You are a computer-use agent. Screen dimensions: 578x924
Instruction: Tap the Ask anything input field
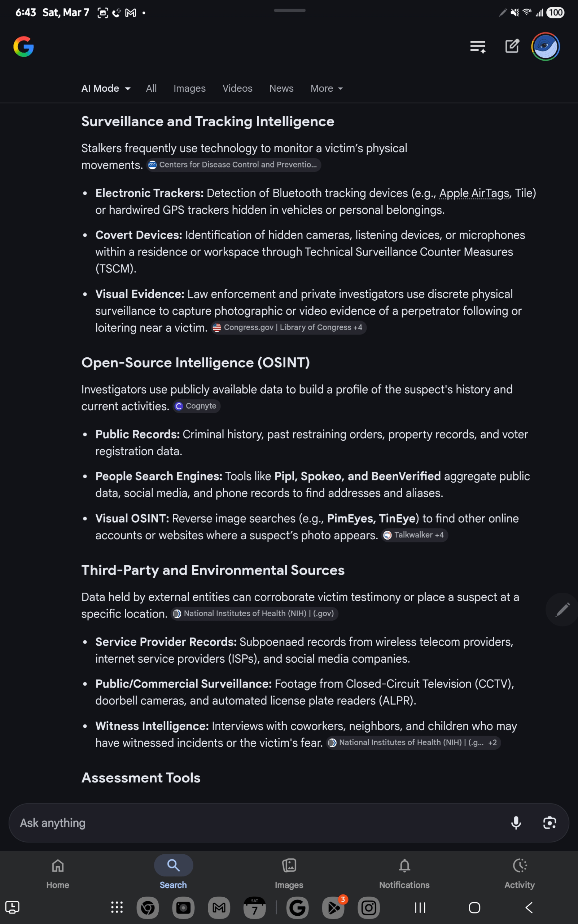point(229,823)
